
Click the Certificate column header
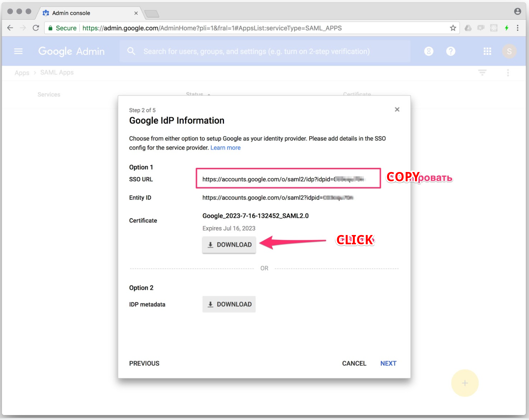[x=357, y=94]
